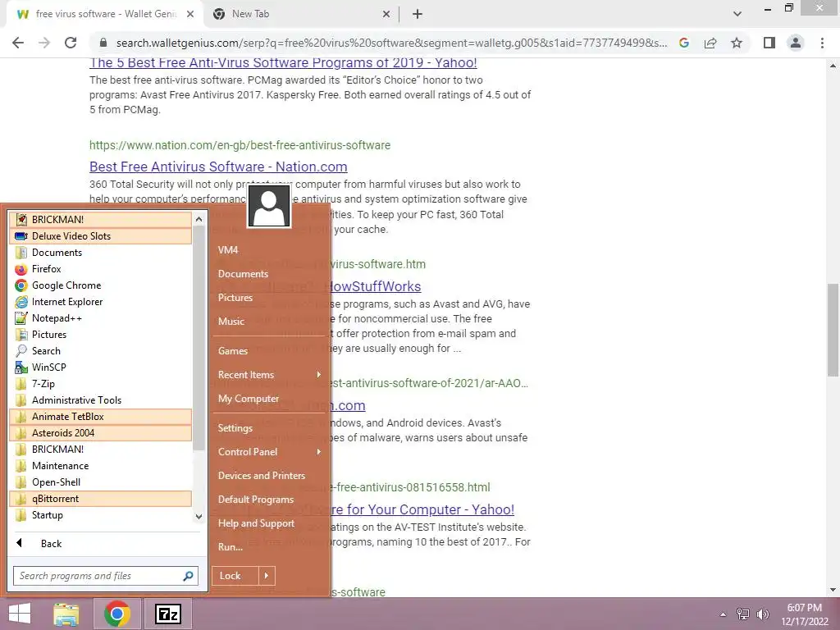Expand the Open-Shell folder
Viewport: 840px width, 630px height.
coord(100,482)
